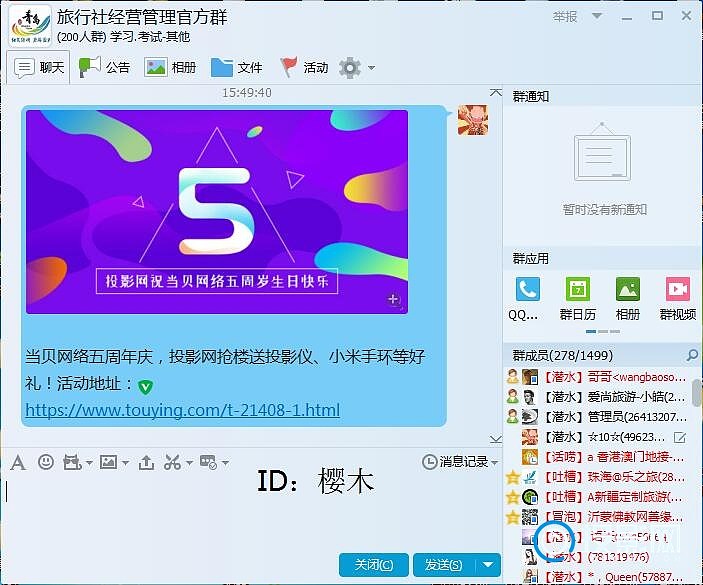The image size is (703, 585).
Task: Select member Queen(57887...
Action: (x=601, y=576)
